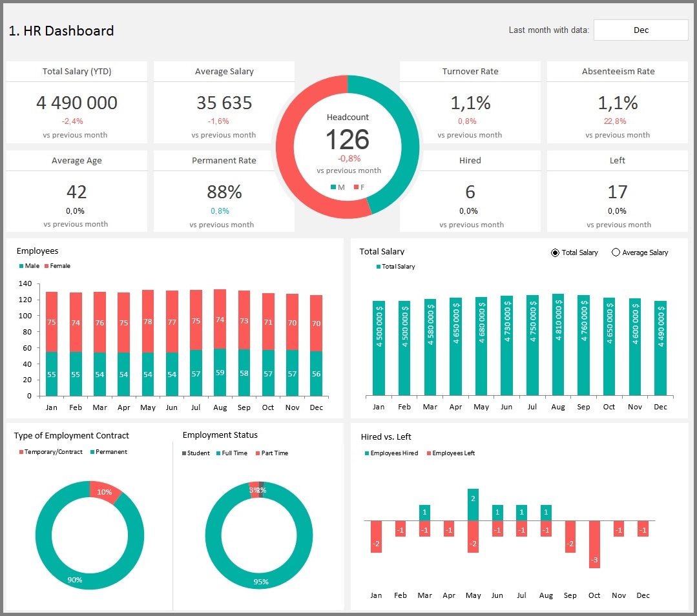Click the Turnover Rate card value 1,1%
Image resolution: width=697 pixels, height=616 pixels.
pos(470,103)
